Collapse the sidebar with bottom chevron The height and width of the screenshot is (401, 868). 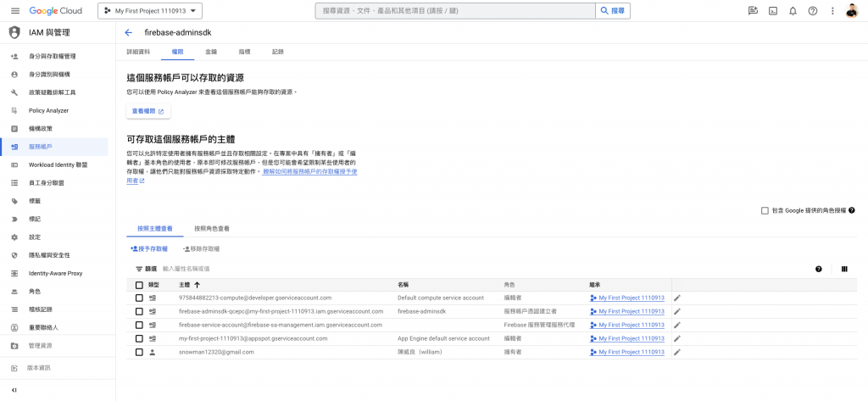click(14, 390)
